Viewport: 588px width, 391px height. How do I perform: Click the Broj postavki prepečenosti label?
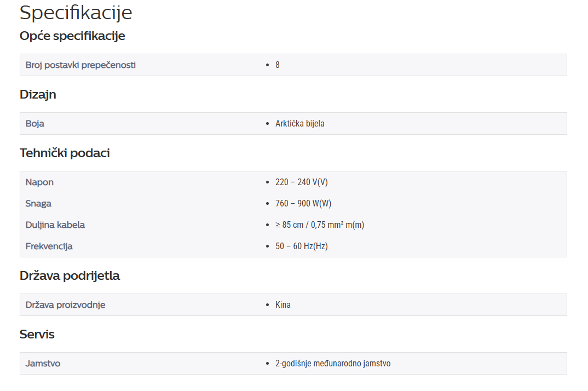pos(80,65)
